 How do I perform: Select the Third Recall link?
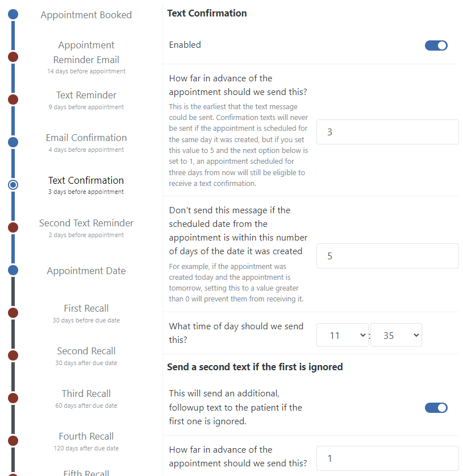point(86,394)
